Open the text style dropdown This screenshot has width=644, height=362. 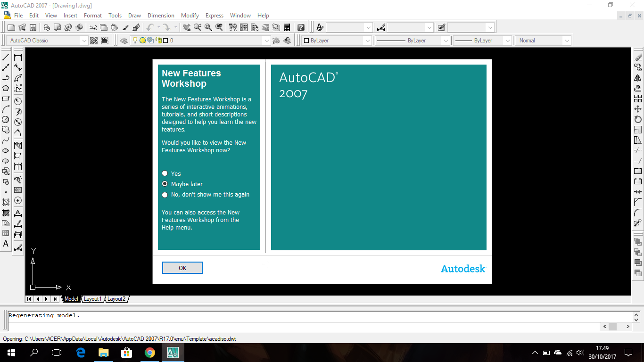tap(368, 27)
